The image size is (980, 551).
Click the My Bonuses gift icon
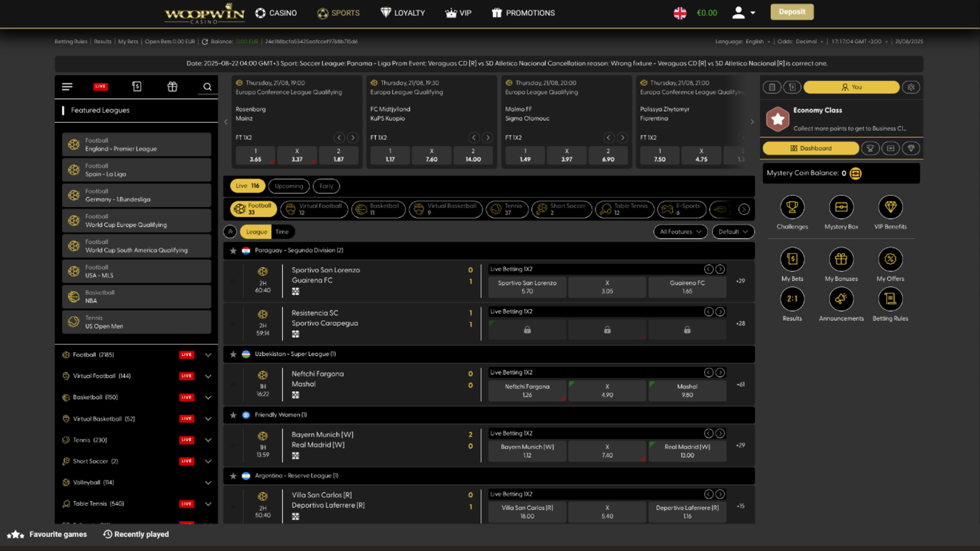click(x=841, y=260)
